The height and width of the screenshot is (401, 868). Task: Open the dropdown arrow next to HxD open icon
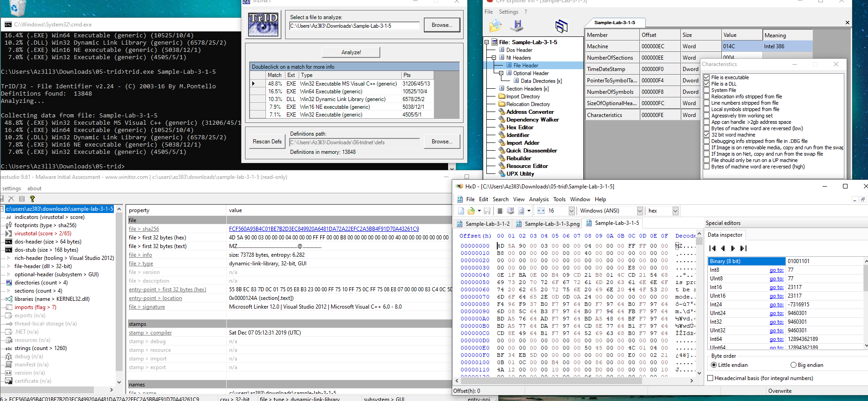pyautogui.click(x=479, y=211)
